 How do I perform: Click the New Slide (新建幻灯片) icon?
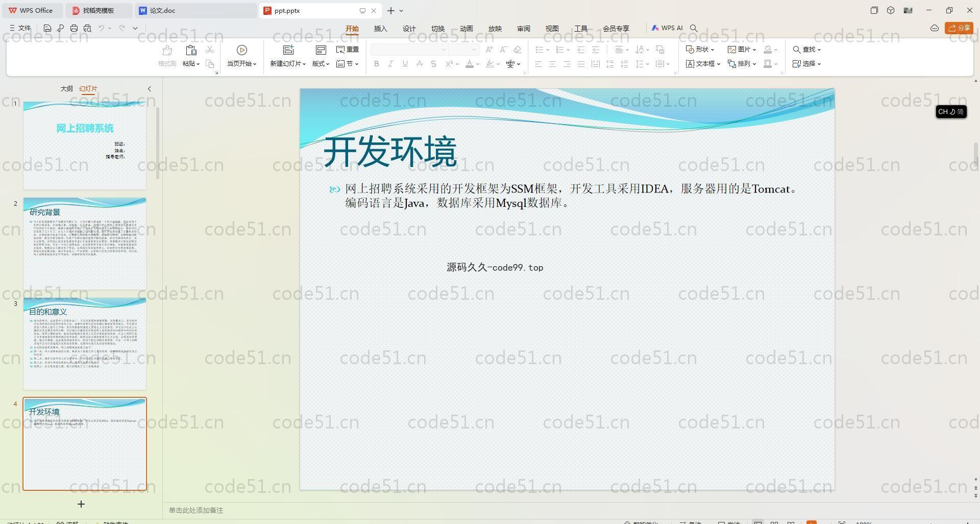coord(288,50)
